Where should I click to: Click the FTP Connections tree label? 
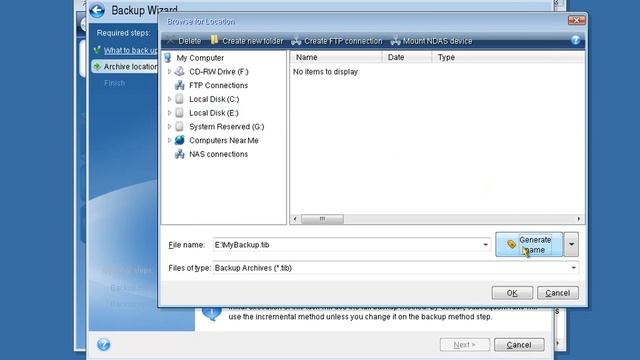click(218, 85)
